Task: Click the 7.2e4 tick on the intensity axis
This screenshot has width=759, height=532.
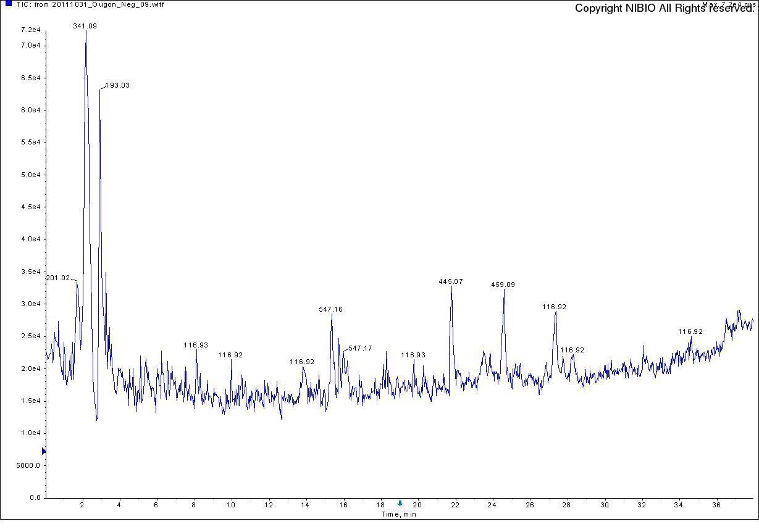Action: pos(30,30)
